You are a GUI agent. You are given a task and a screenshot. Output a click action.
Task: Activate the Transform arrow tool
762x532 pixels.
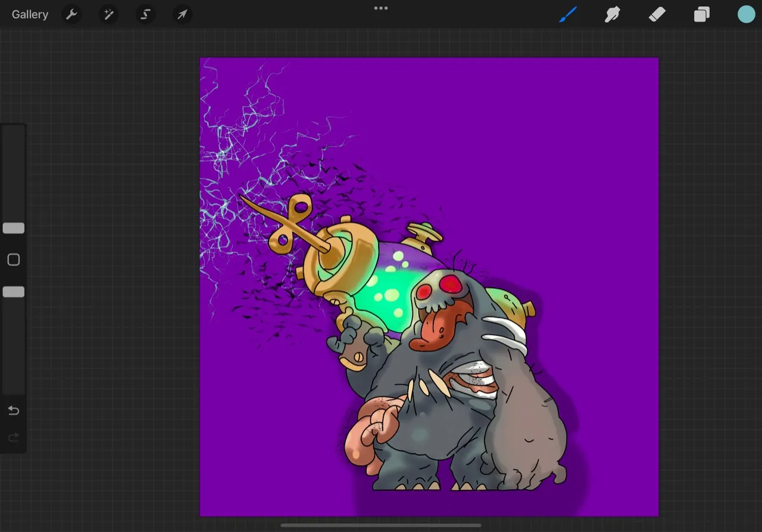click(182, 14)
